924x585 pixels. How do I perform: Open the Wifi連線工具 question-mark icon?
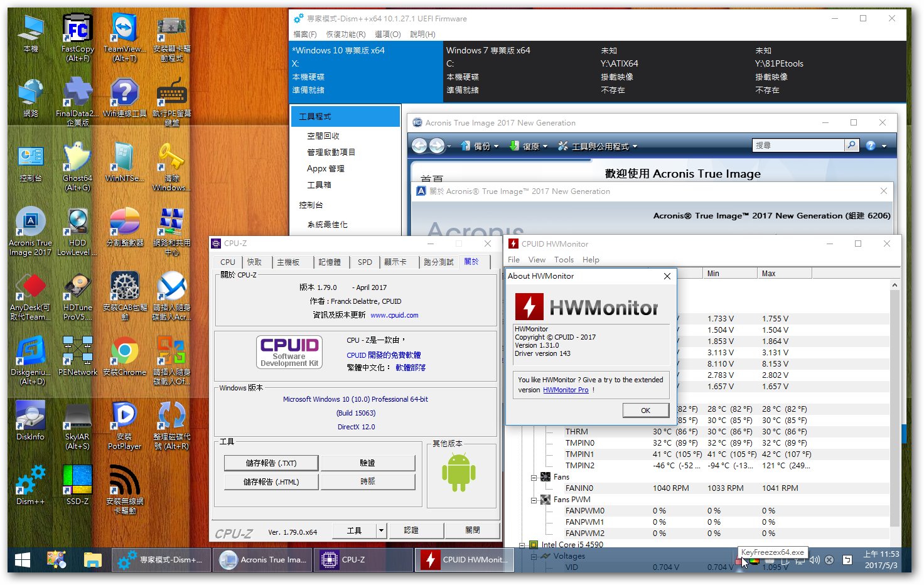(x=124, y=99)
